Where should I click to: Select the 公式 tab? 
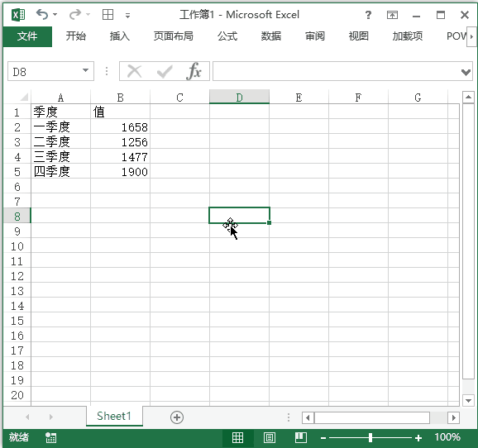click(x=227, y=36)
